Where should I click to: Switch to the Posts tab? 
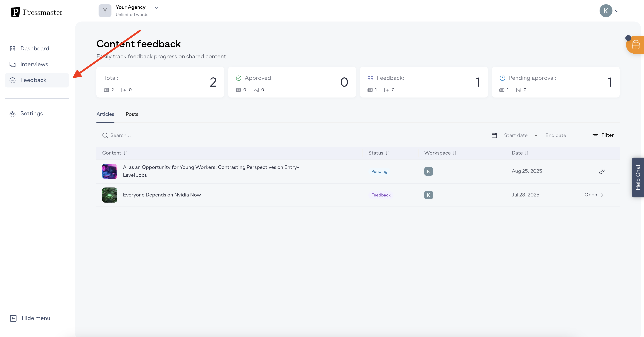pyautogui.click(x=132, y=114)
